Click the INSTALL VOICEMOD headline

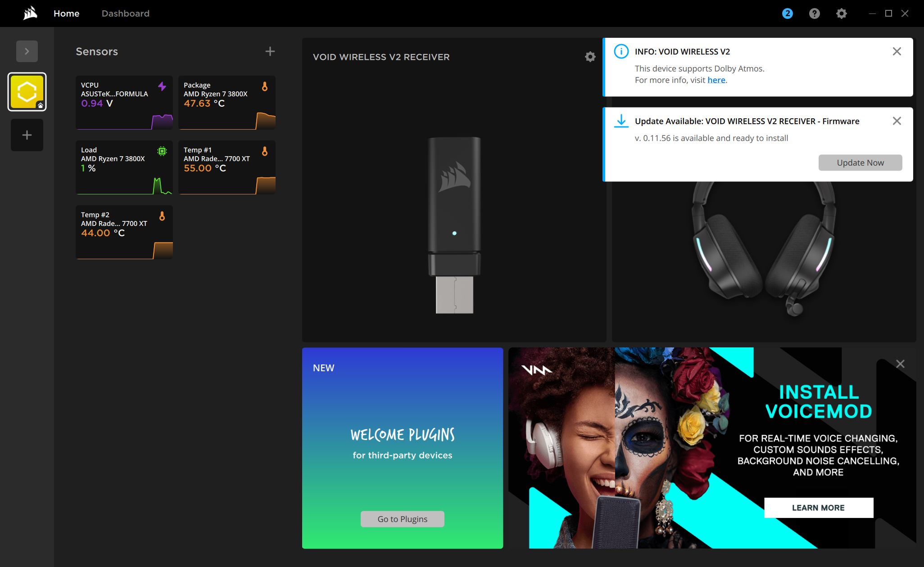click(x=818, y=401)
